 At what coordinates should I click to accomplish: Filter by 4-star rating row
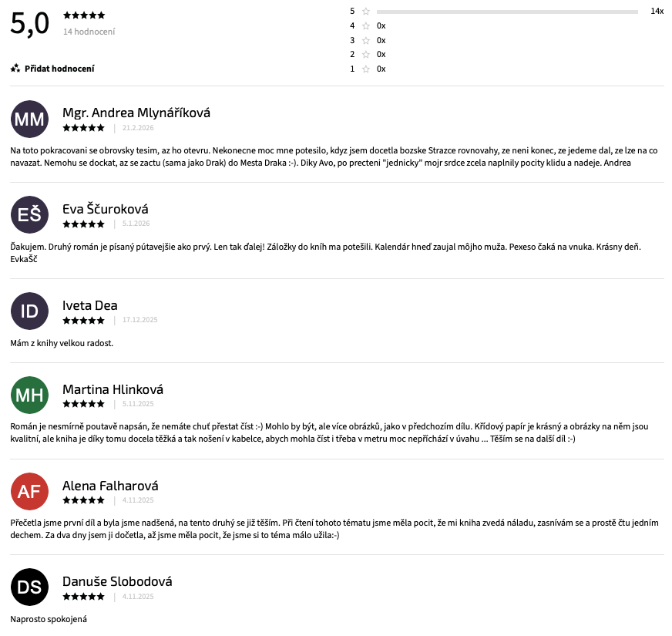pos(368,25)
